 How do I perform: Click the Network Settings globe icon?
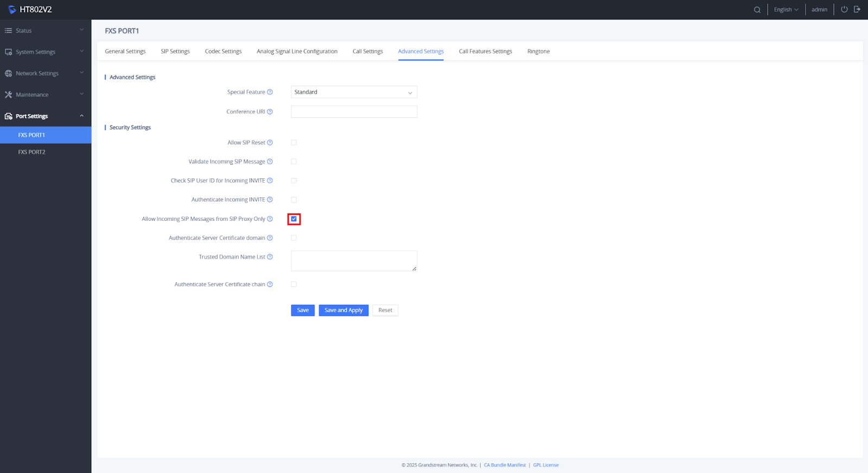click(x=8, y=73)
